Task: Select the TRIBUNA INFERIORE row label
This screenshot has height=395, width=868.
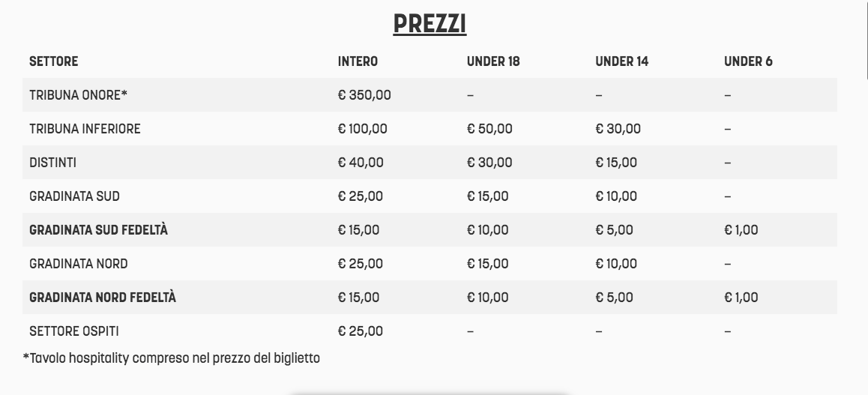Action: [x=85, y=129]
